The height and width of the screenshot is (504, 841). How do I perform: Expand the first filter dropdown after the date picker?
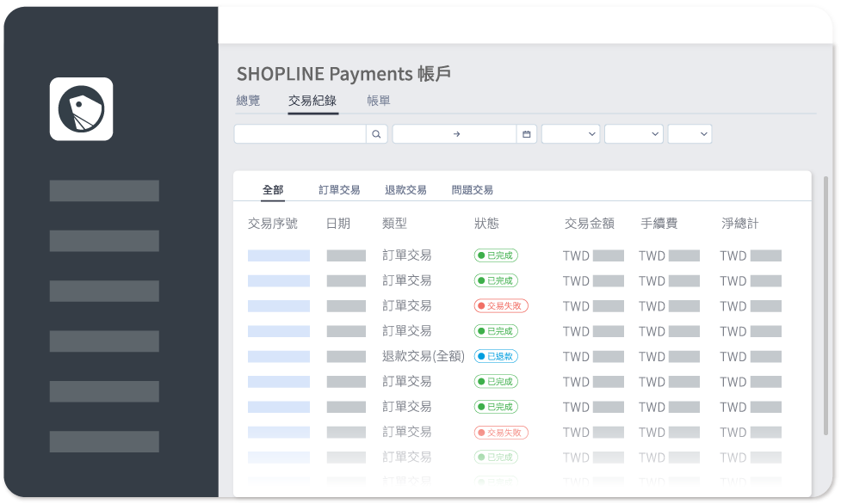(x=571, y=134)
